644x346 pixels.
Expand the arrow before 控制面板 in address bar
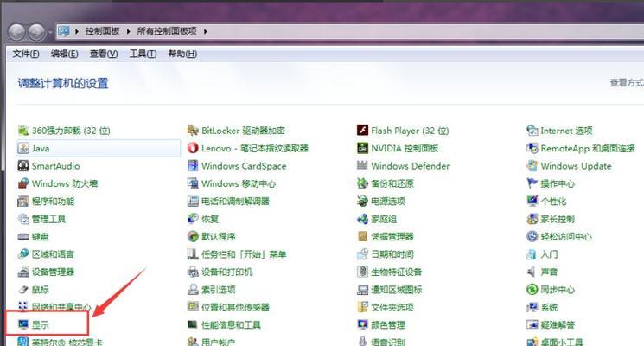(77, 31)
